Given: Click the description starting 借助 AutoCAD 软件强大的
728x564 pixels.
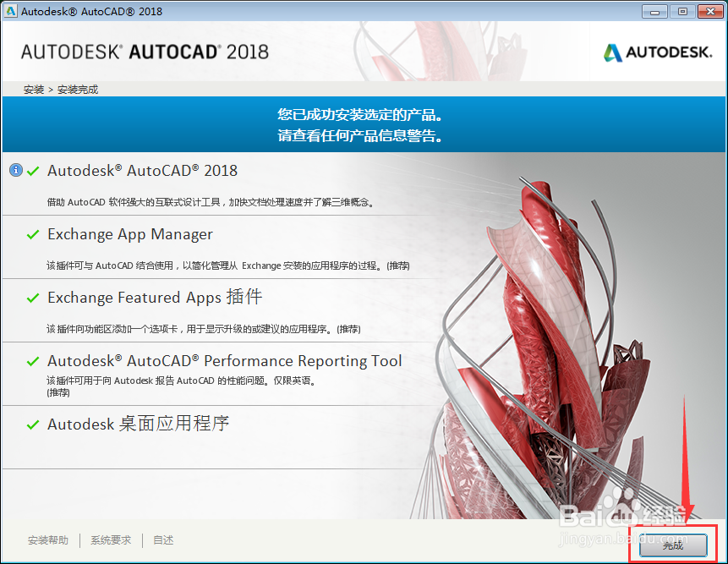Looking at the screenshot, I should click(x=211, y=202).
